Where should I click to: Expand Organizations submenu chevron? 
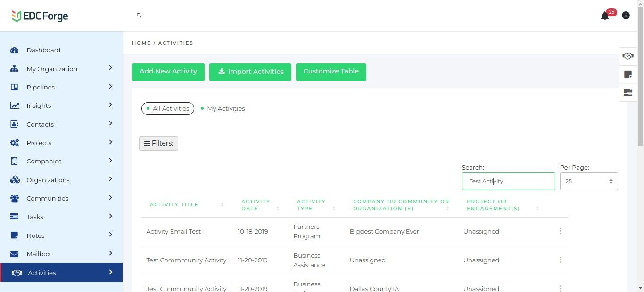(110, 179)
